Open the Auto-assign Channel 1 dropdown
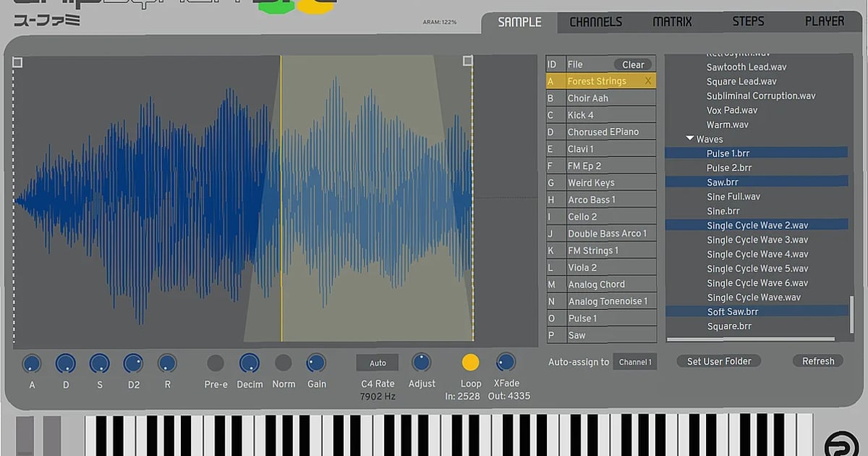Viewport: 868px width, 456px height. [635, 361]
